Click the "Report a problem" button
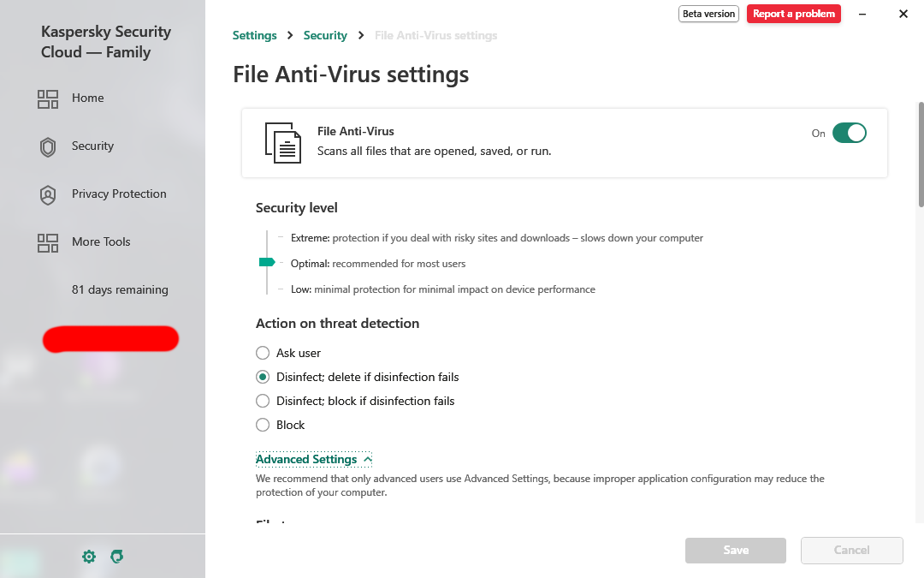Viewport: 924px width, 578px height. click(793, 14)
